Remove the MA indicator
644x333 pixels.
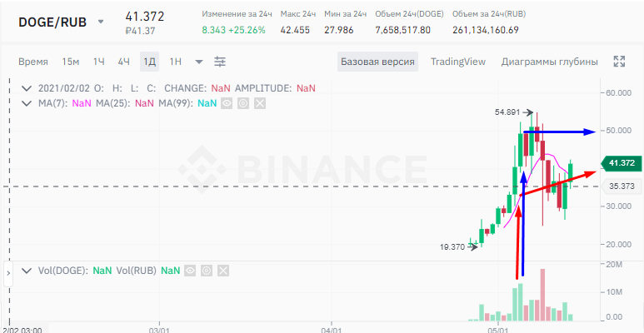[x=260, y=103]
